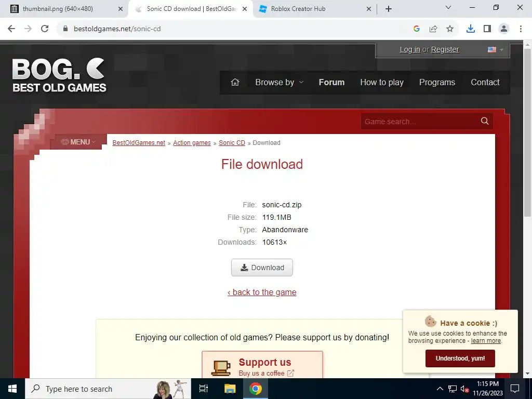532x399 pixels.
Task: Click the muted volume tray icon
Action: point(464,389)
